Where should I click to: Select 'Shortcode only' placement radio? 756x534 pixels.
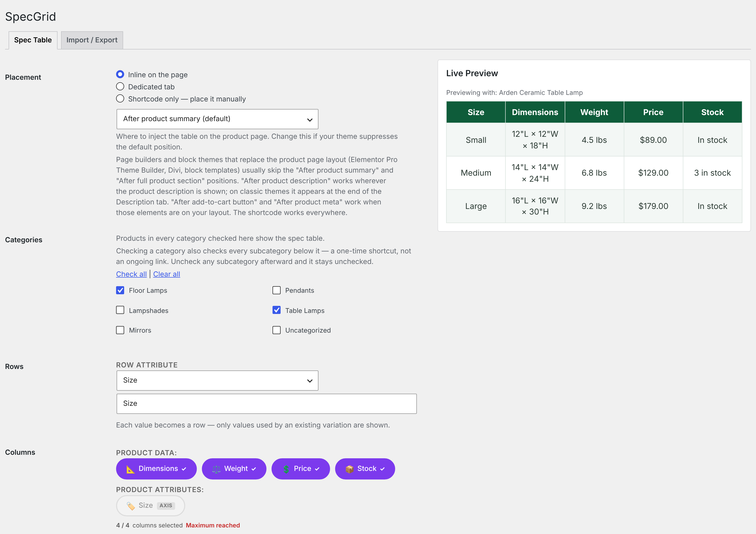point(120,99)
